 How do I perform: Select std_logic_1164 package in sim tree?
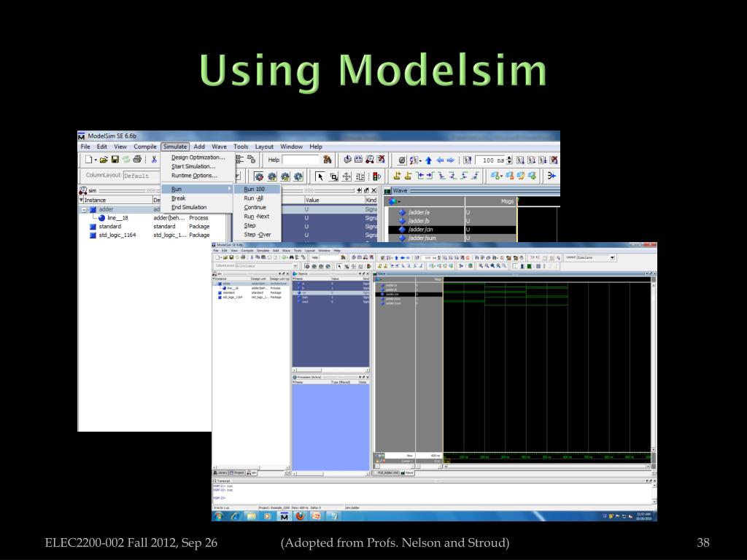117,236
